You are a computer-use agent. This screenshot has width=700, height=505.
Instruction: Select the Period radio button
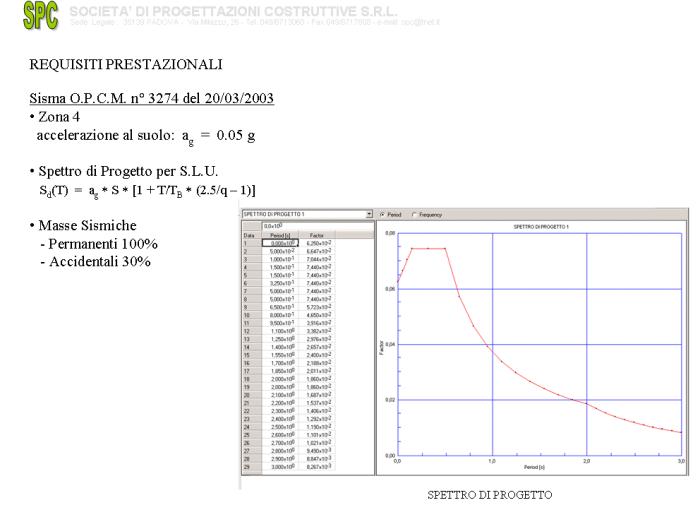point(382,214)
